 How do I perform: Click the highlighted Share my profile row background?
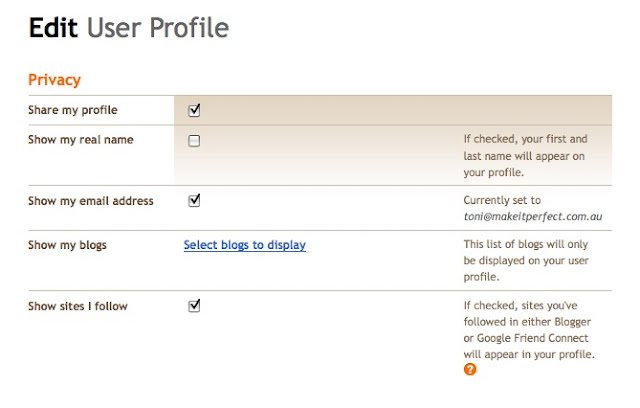[x=393, y=110]
